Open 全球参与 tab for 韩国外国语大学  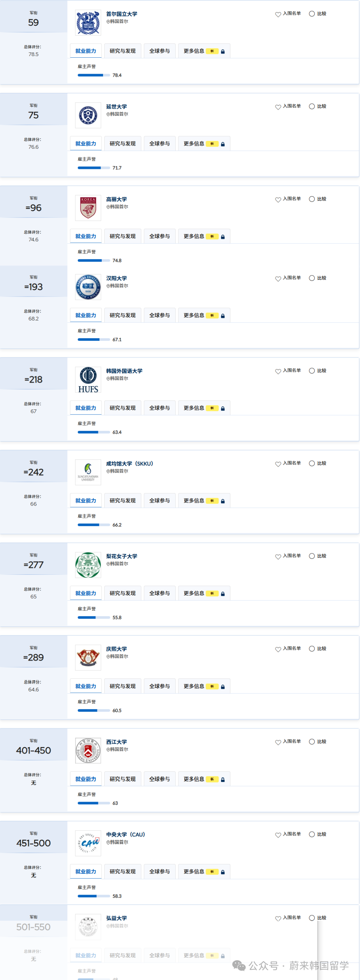click(159, 408)
